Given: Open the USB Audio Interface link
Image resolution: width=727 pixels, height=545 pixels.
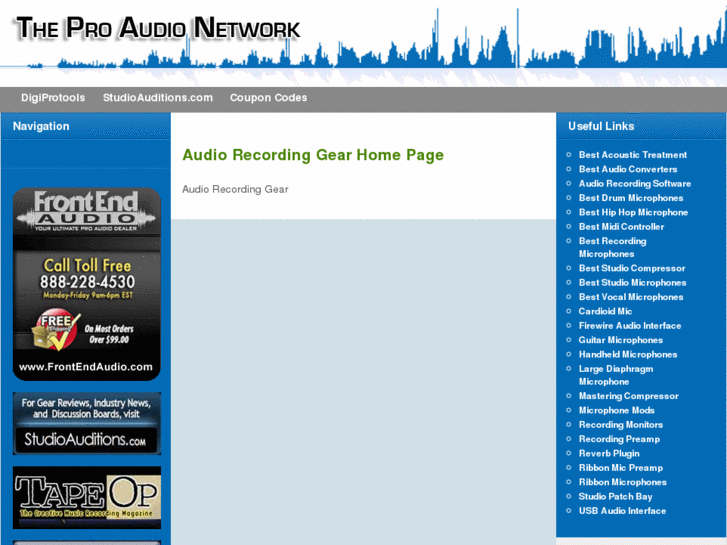Looking at the screenshot, I should click(x=622, y=511).
